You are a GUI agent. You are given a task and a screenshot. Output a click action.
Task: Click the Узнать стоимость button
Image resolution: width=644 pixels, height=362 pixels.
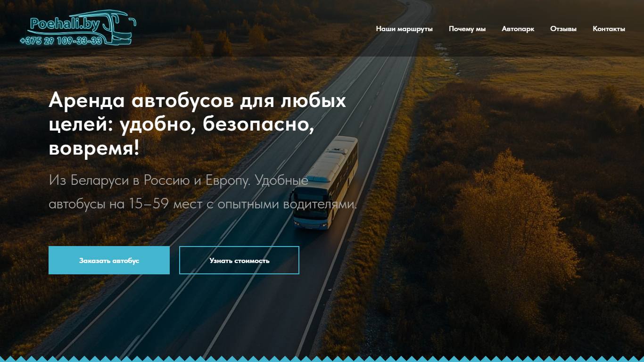point(239,260)
